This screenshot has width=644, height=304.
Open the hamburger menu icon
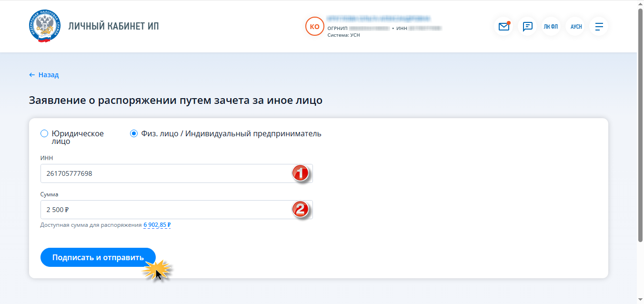(x=599, y=27)
